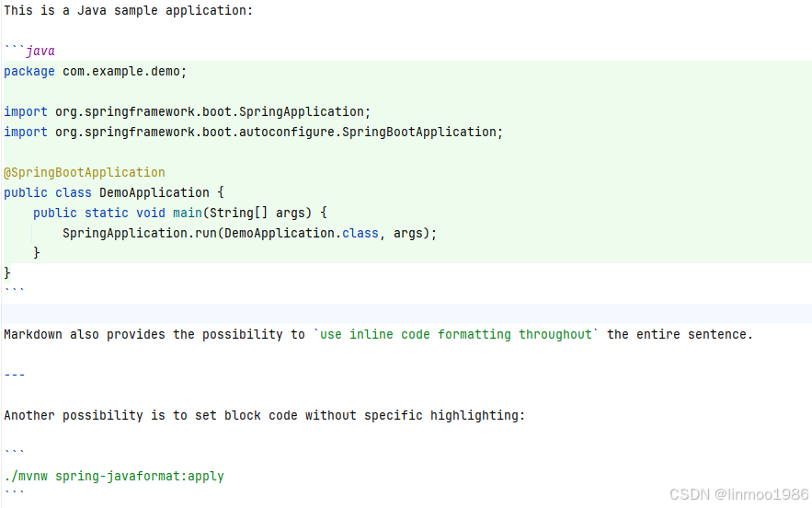Click the import SpringBootApplication line
This screenshot has height=508, width=812.
(253, 132)
